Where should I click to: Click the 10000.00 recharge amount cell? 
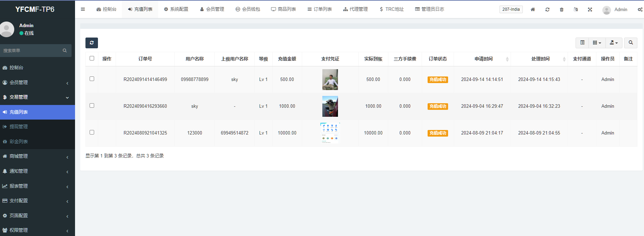tap(287, 133)
